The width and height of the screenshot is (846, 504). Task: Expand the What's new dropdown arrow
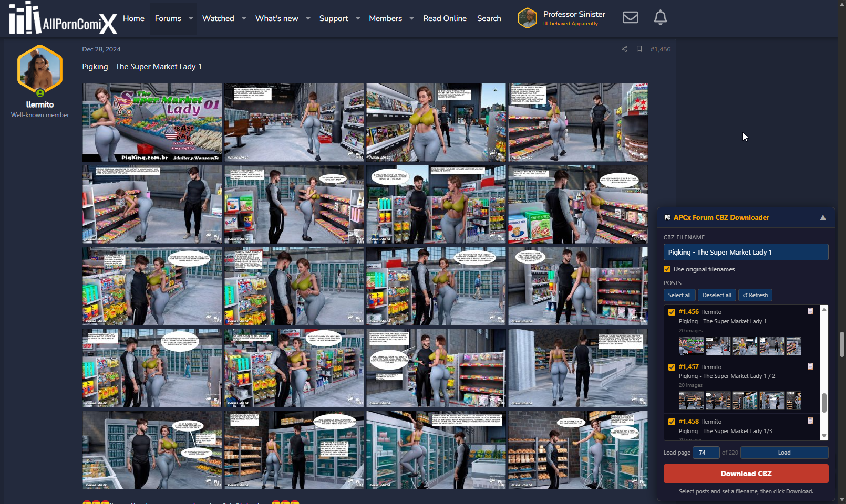[308, 18]
